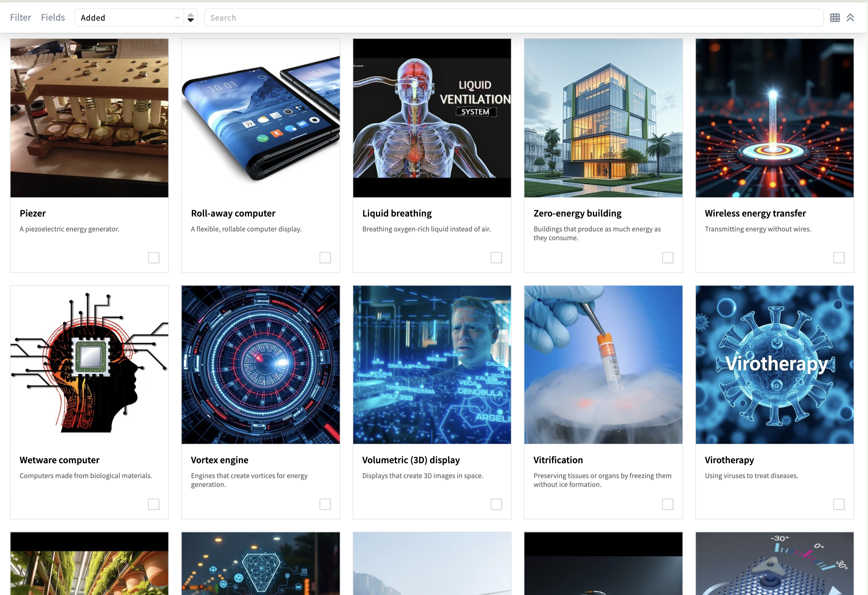
Task: Click the Virotherapy title
Action: pyautogui.click(x=729, y=460)
